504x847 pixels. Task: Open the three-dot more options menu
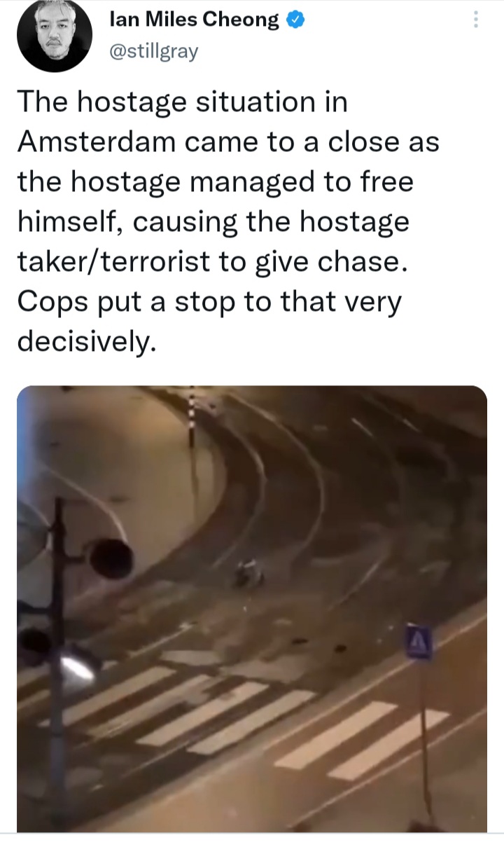click(x=476, y=20)
